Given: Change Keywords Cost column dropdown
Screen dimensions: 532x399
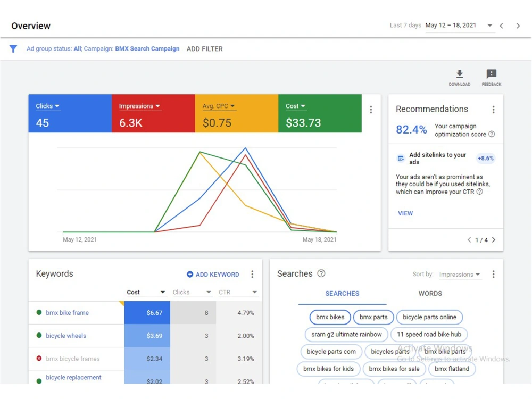Looking at the screenshot, I should point(146,292).
